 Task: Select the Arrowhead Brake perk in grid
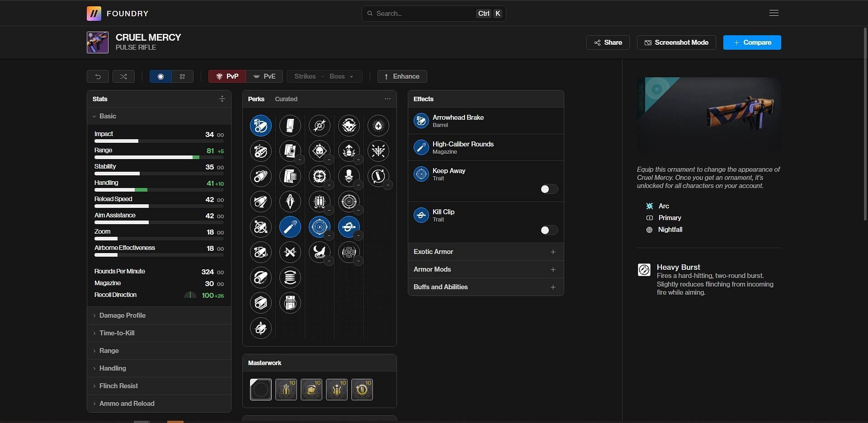(261, 126)
